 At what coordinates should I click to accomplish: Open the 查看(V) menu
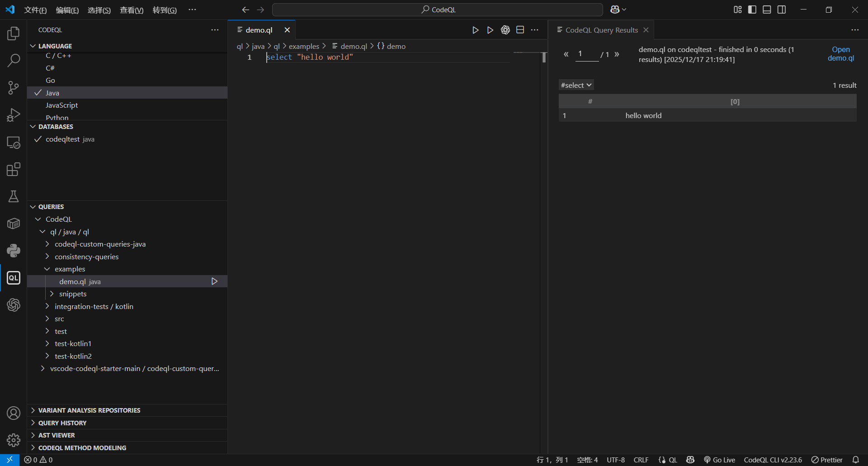pos(131,10)
